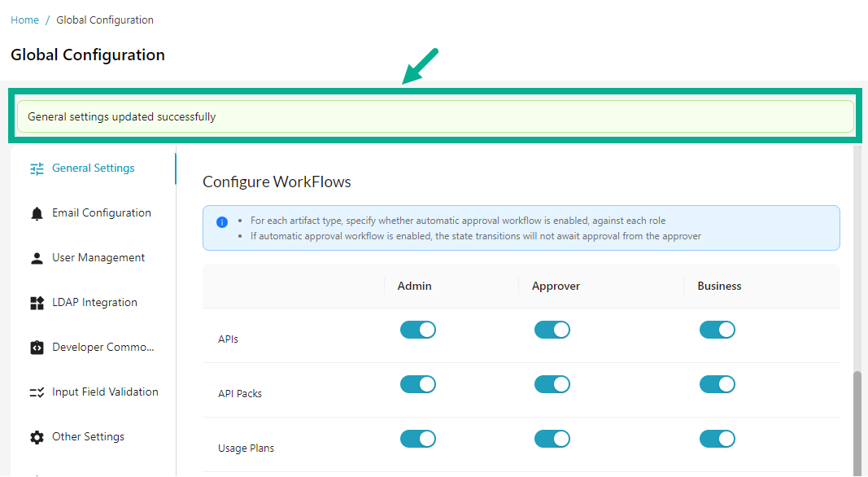This screenshot has width=868, height=477.
Task: Click the Developer Commons code badge icon
Action: 36,347
